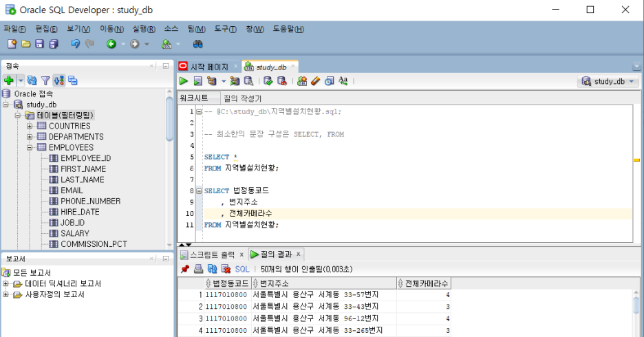Minimize the 접속 panel

click(166, 65)
